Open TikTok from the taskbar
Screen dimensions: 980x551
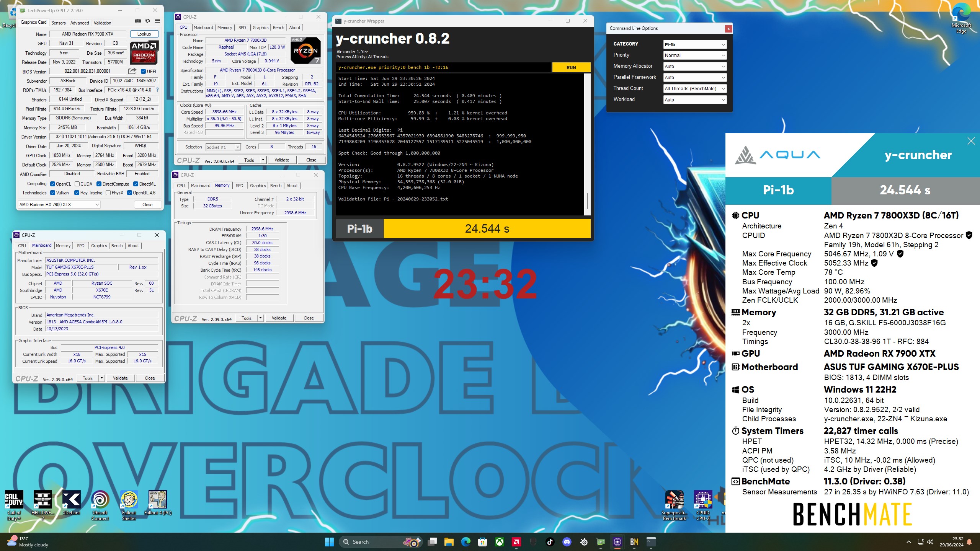pos(550,542)
